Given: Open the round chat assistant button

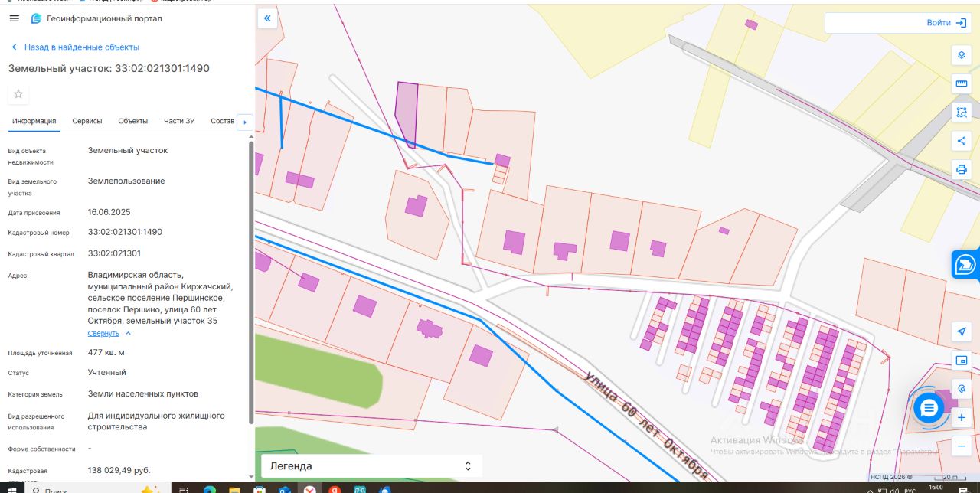Looking at the screenshot, I should click(x=929, y=408).
